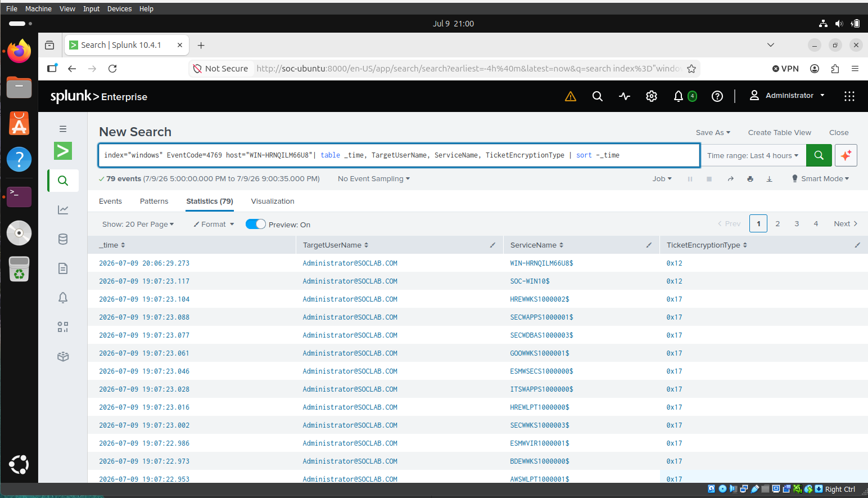868x498 pixels.
Task: Open the Splunk AI assistant sparkle button
Action: 846,155
